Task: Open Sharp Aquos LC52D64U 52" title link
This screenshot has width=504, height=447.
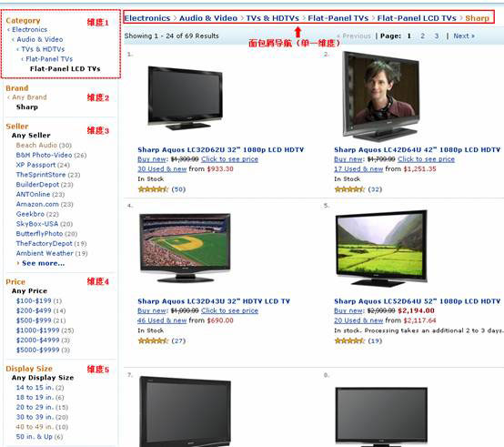Action: pos(418,301)
